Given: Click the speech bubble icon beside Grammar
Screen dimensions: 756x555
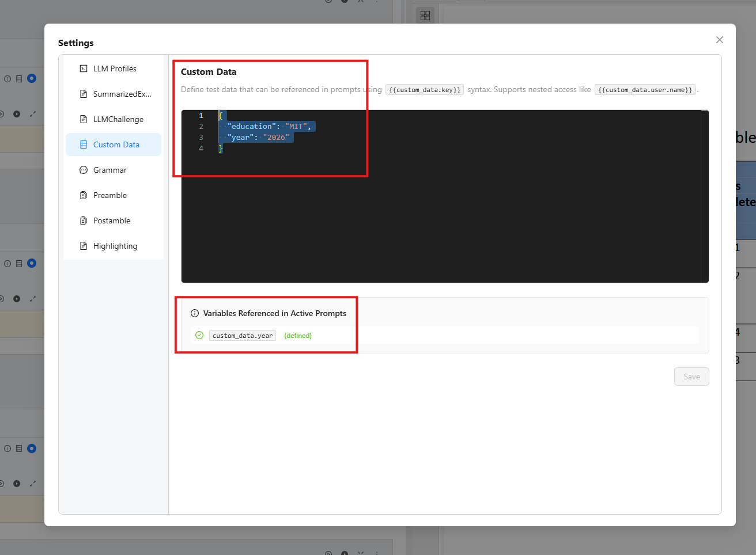Looking at the screenshot, I should [x=84, y=169].
